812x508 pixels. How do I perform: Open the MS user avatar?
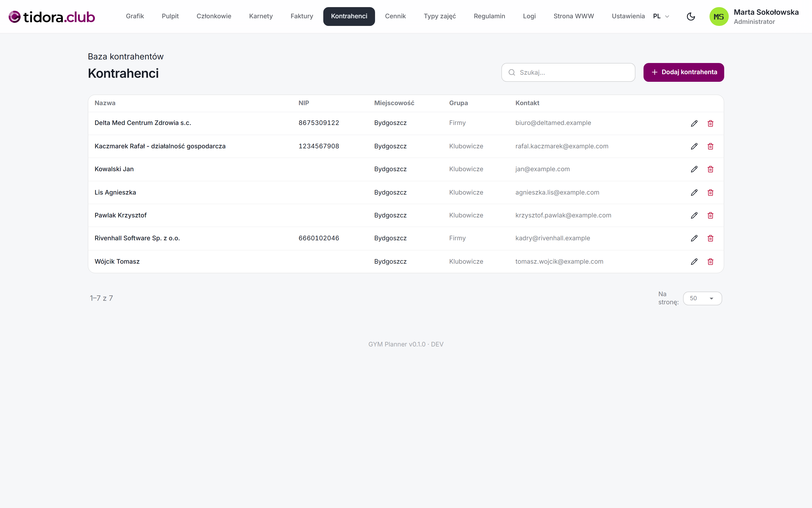tap(719, 17)
